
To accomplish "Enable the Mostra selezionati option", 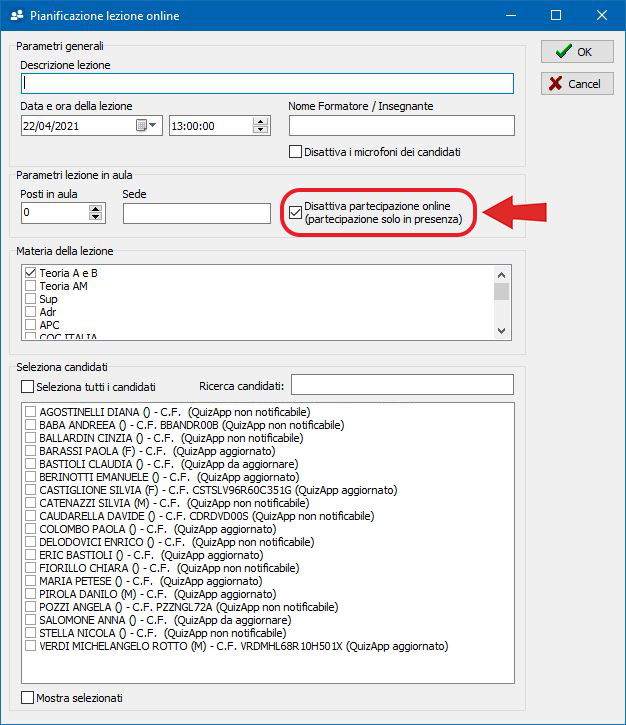I will [27, 698].
